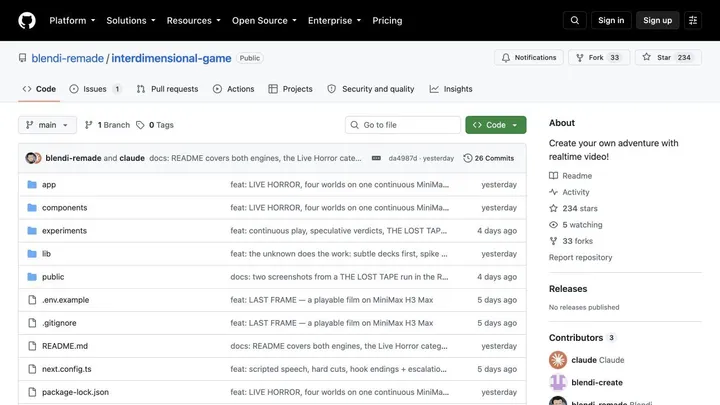The height and width of the screenshot is (405, 720).
Task: Open the appearance settings icon next to Sign up
Action: (693, 21)
